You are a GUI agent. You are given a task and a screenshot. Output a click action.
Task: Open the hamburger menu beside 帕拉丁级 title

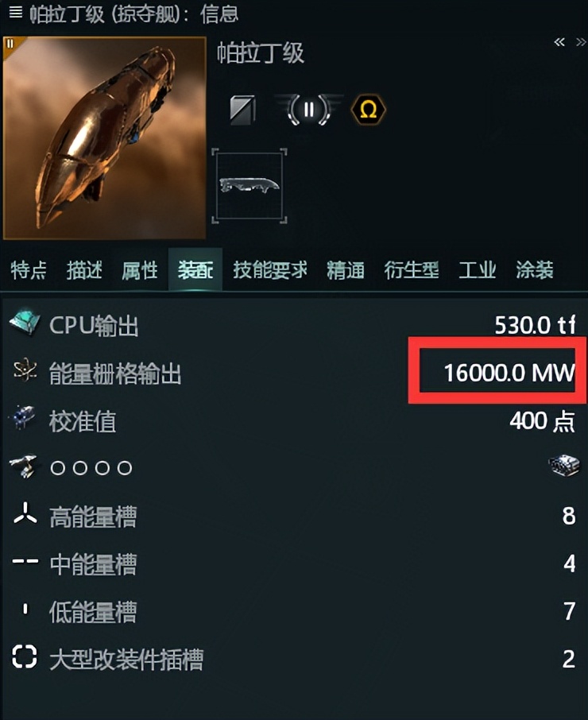pyautogui.click(x=16, y=13)
